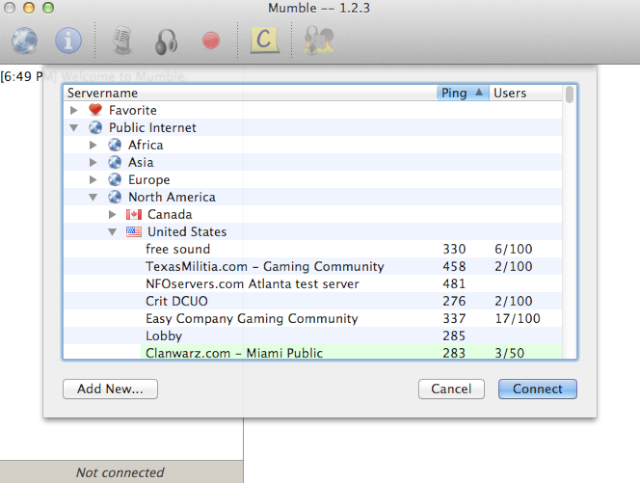
Task: Open the server connect globe icon
Action: click(24, 40)
